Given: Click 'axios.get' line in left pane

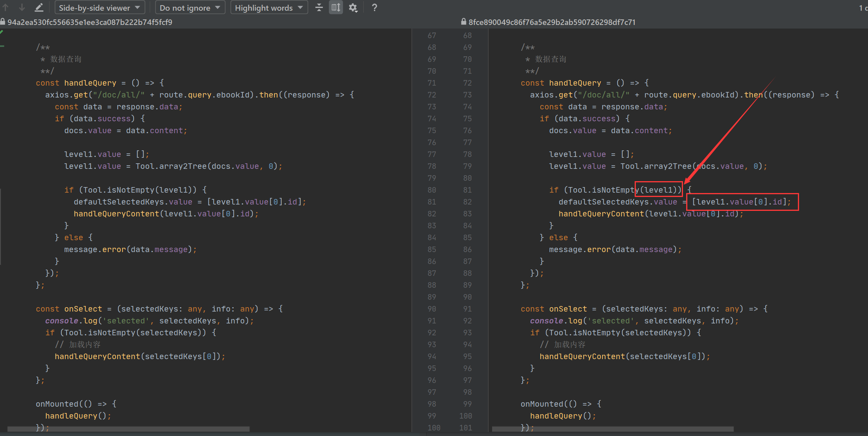Looking at the screenshot, I should click(x=200, y=95).
